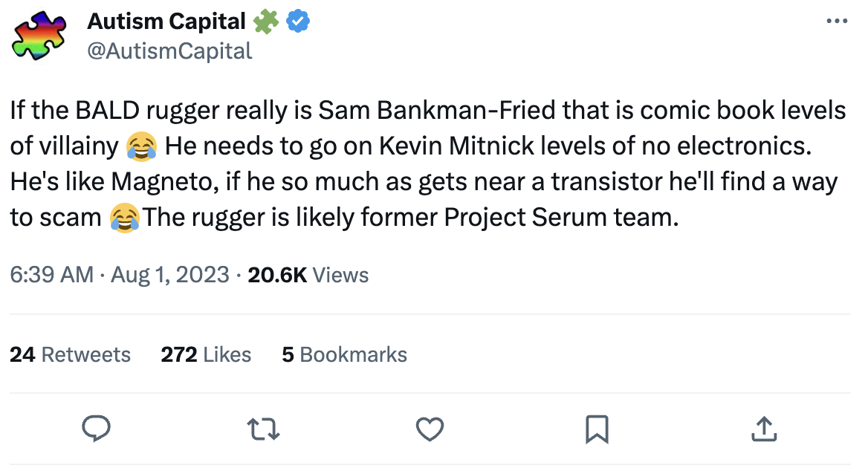Click the green puzzle piece emoji by name
868x471 pixels.
click(265, 23)
